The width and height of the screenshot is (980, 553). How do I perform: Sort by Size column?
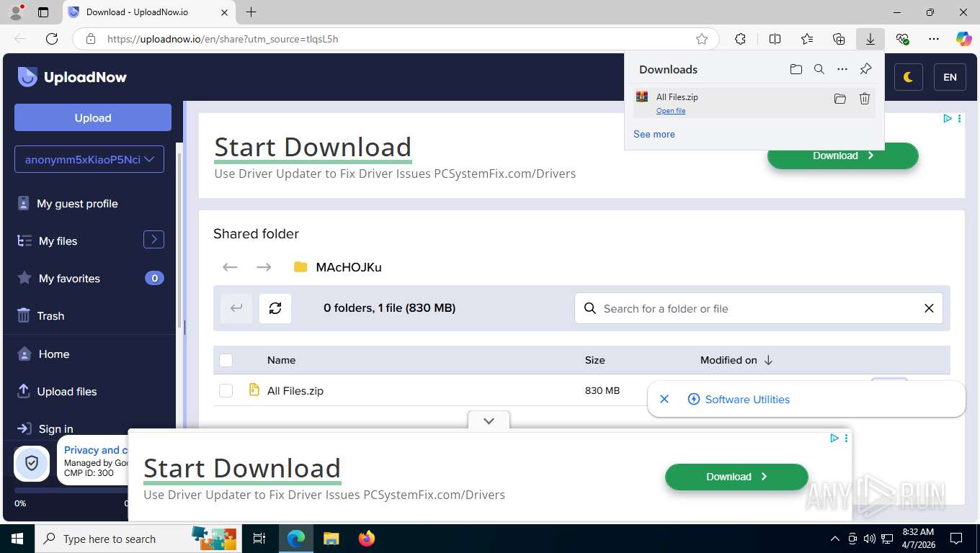[x=594, y=360]
